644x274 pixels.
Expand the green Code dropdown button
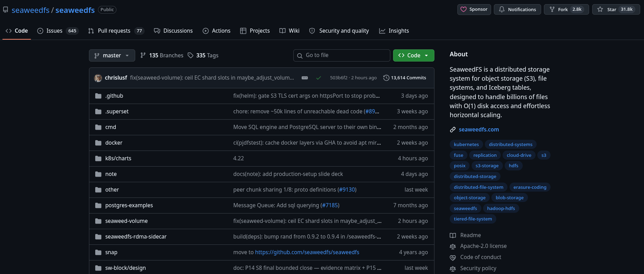coord(414,55)
